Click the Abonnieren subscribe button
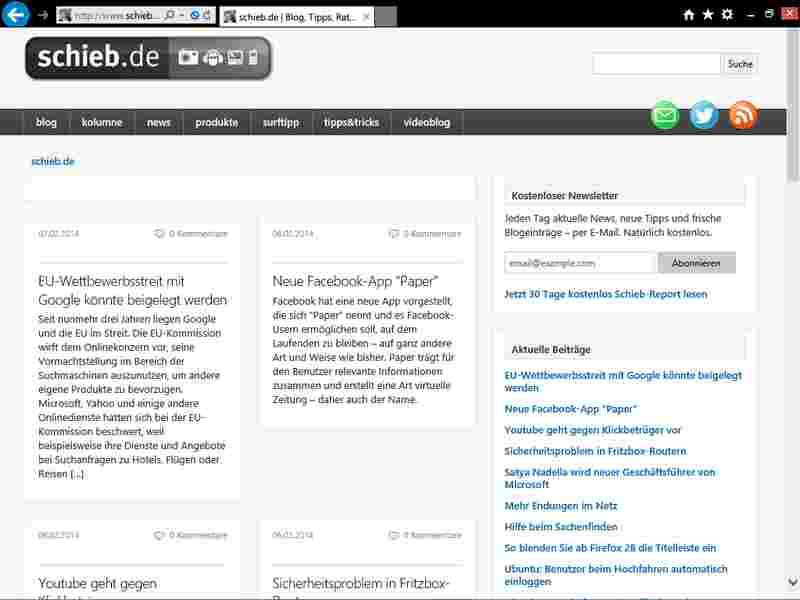This screenshot has width=800, height=600. (696, 263)
